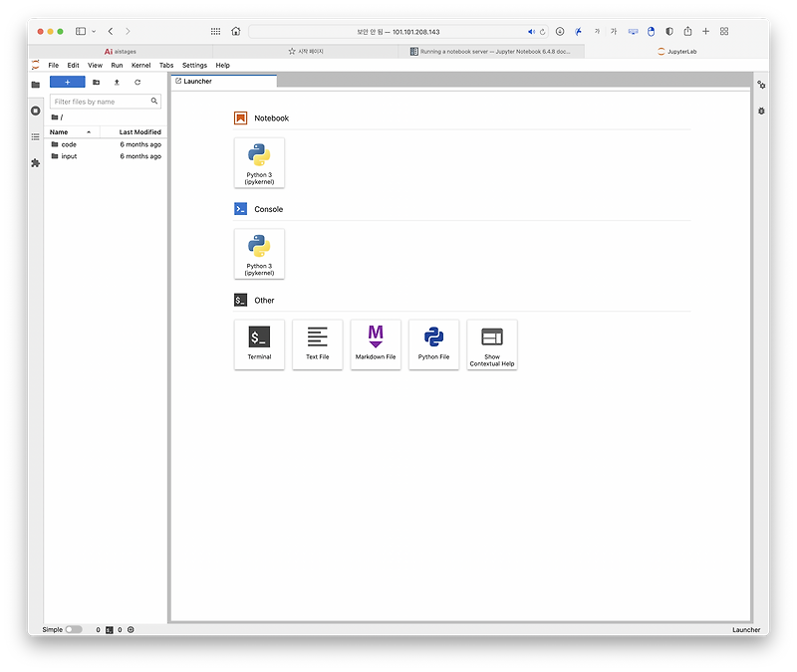797x672 pixels.
Task: Open a new Python 3 console
Action: pyautogui.click(x=259, y=254)
